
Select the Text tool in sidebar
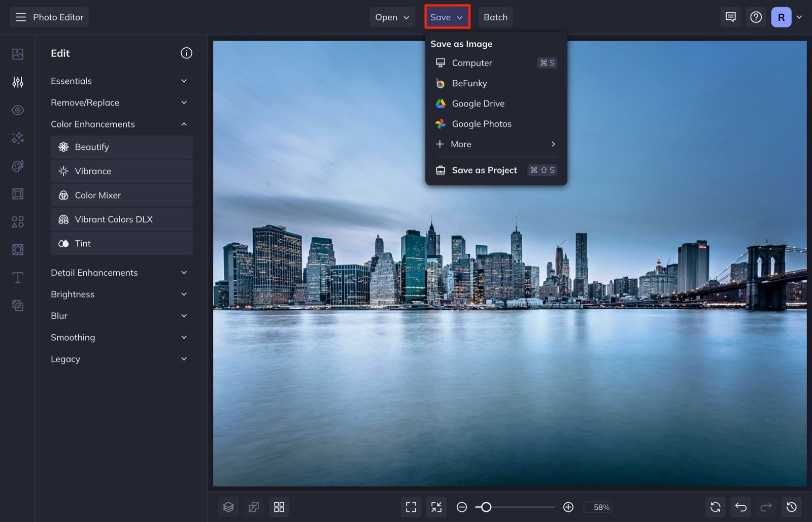[18, 277]
